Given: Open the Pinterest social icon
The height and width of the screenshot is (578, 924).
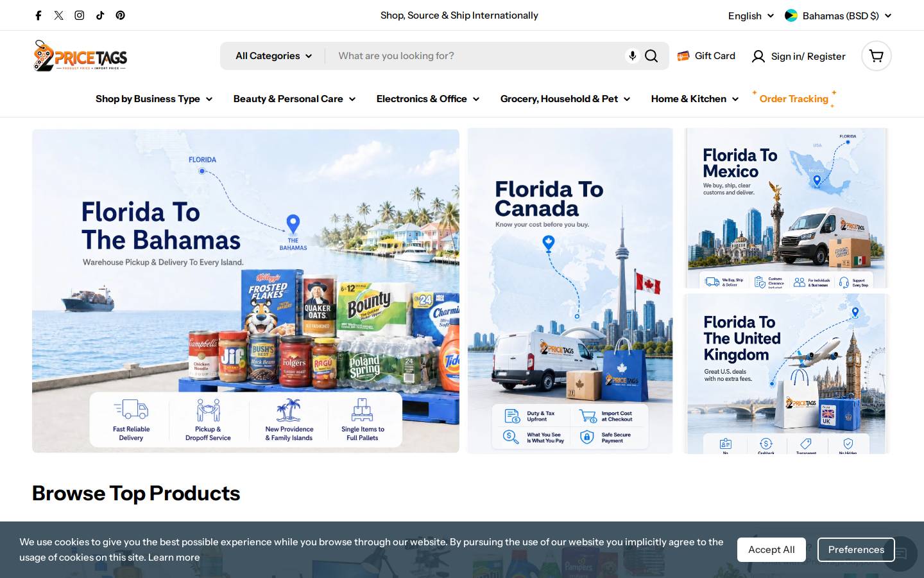Looking at the screenshot, I should point(121,15).
